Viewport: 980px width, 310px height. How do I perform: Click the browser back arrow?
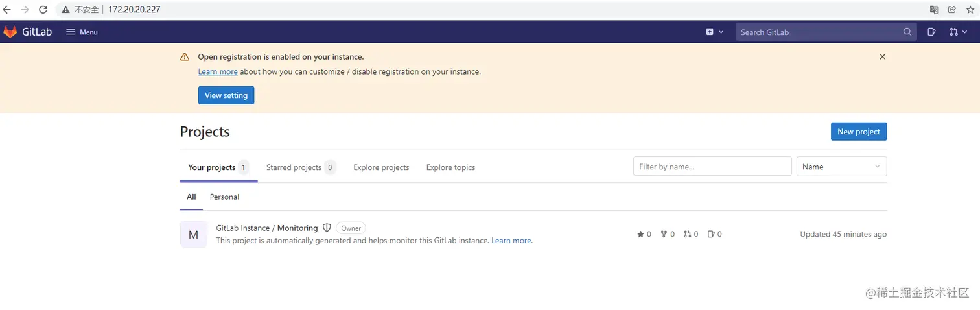(8, 10)
